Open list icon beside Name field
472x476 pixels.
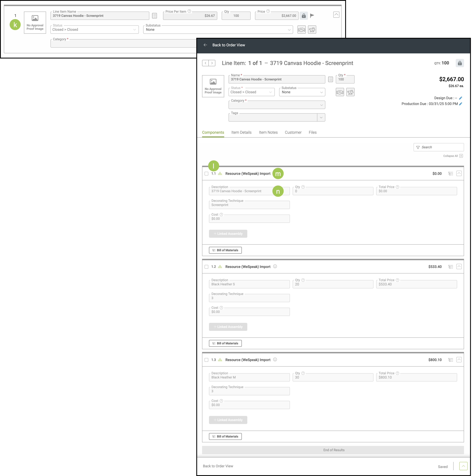click(330, 79)
